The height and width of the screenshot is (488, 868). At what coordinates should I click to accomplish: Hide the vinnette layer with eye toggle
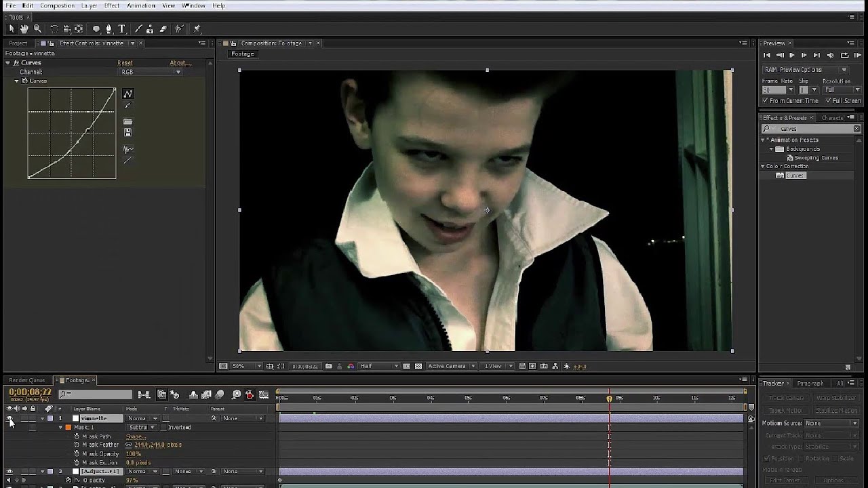[9, 418]
